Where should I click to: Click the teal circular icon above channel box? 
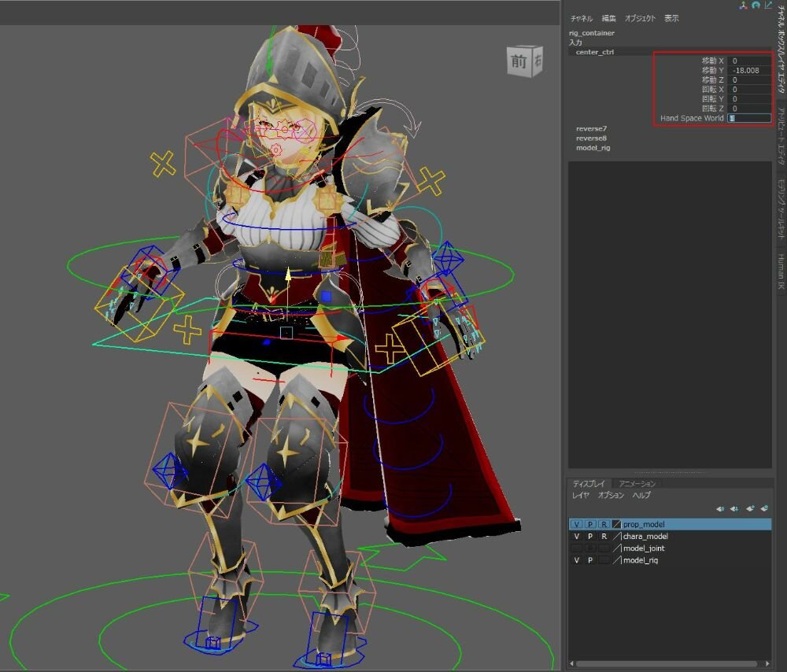[756, 5]
